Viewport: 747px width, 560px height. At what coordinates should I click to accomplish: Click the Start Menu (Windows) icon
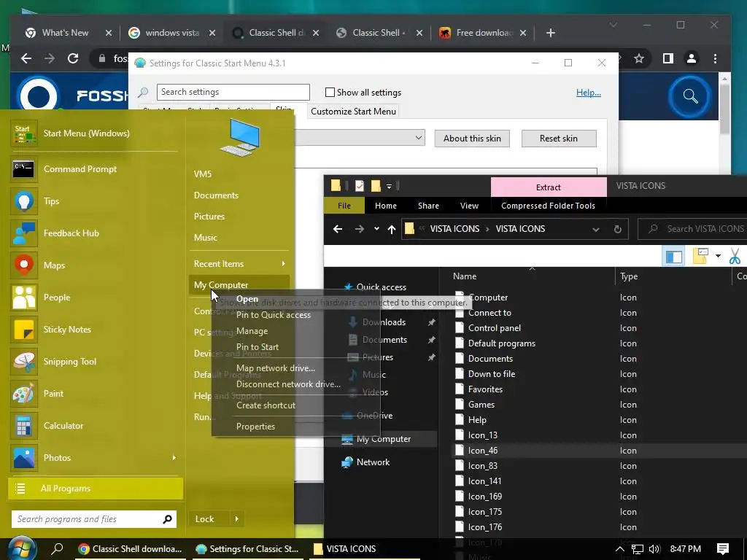pos(23,133)
